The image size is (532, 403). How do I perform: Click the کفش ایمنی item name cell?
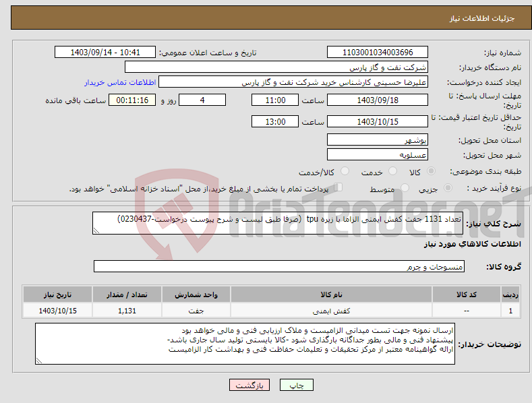click(x=331, y=311)
